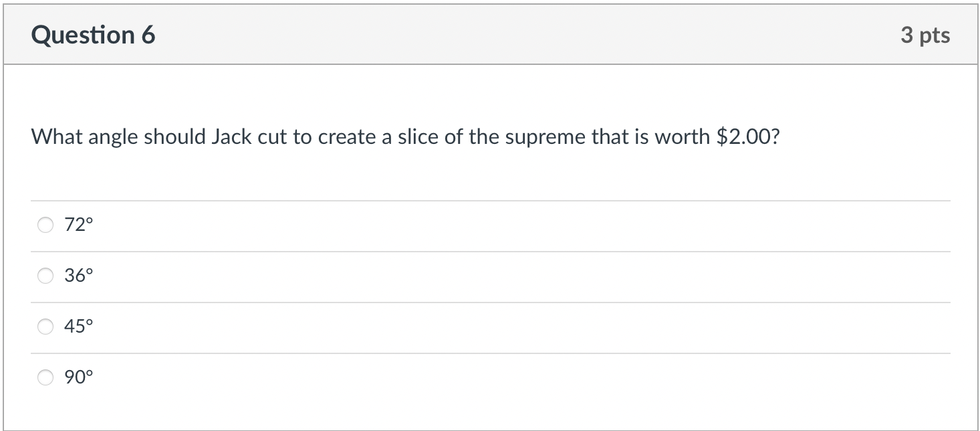Click the 36° answer label text
980x431 pixels.
[78, 275]
